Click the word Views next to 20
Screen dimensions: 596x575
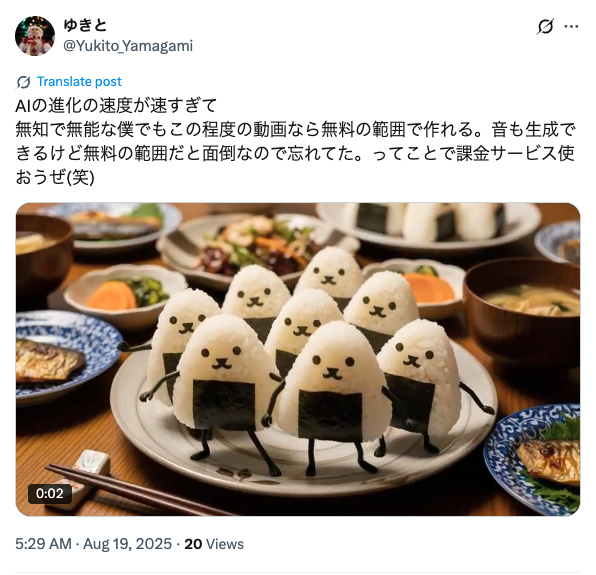point(225,544)
